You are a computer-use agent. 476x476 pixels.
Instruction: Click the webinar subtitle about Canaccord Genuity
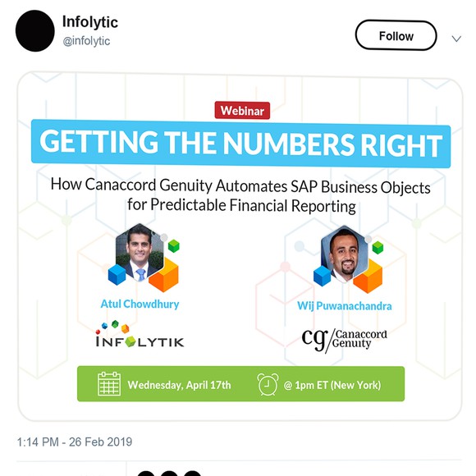click(240, 195)
